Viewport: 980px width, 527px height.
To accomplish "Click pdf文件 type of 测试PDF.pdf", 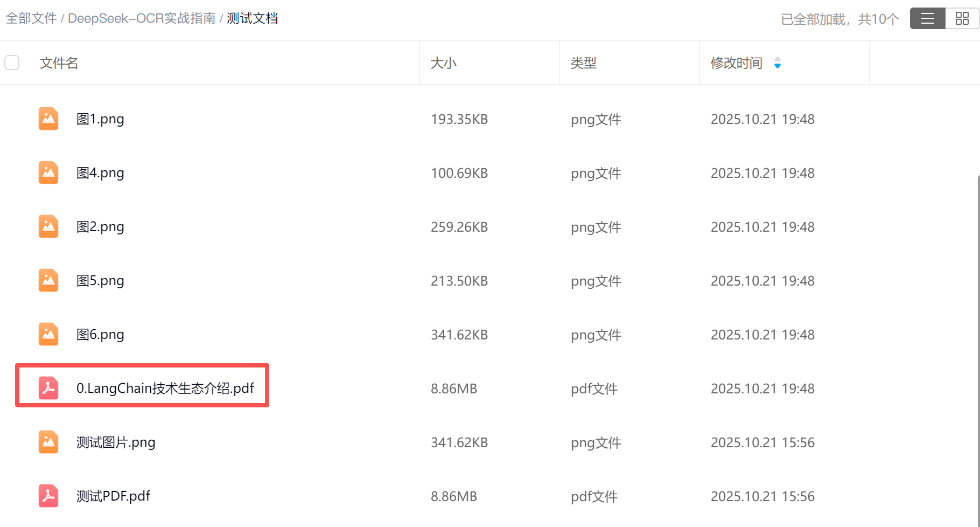I will 594,496.
